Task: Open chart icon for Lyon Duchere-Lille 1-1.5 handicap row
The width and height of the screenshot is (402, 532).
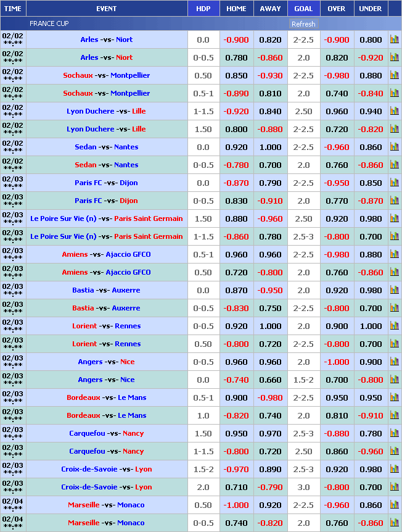Action: coord(394,111)
